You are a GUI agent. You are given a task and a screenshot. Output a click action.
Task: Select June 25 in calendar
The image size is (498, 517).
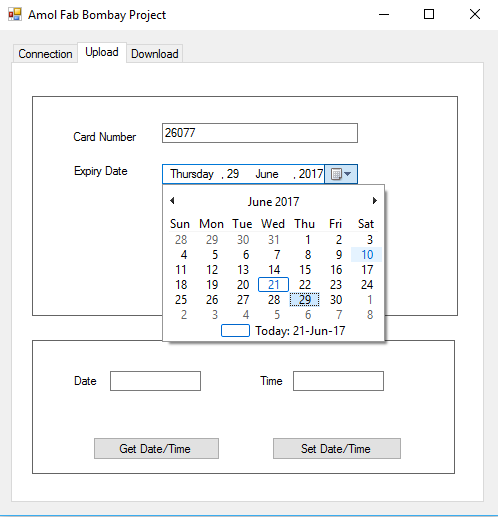pos(181,300)
